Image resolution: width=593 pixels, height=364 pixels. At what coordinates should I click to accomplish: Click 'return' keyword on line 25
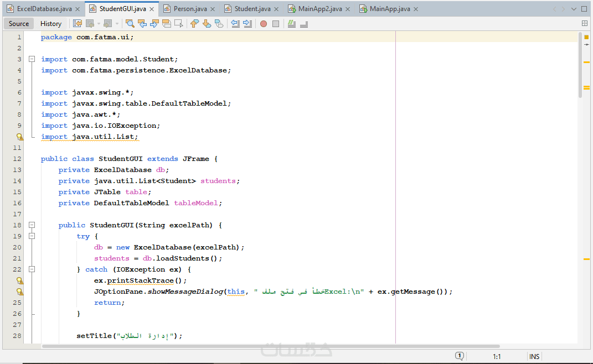(x=107, y=303)
